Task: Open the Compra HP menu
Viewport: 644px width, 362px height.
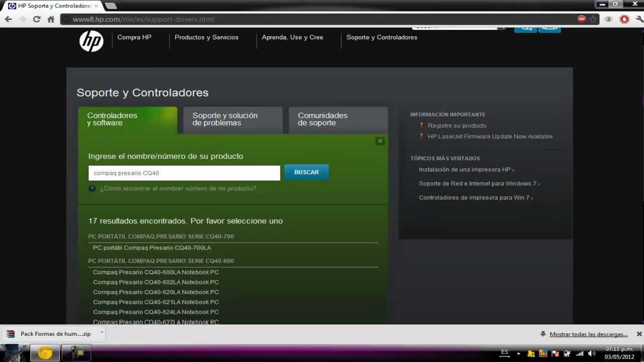Action: click(134, 37)
